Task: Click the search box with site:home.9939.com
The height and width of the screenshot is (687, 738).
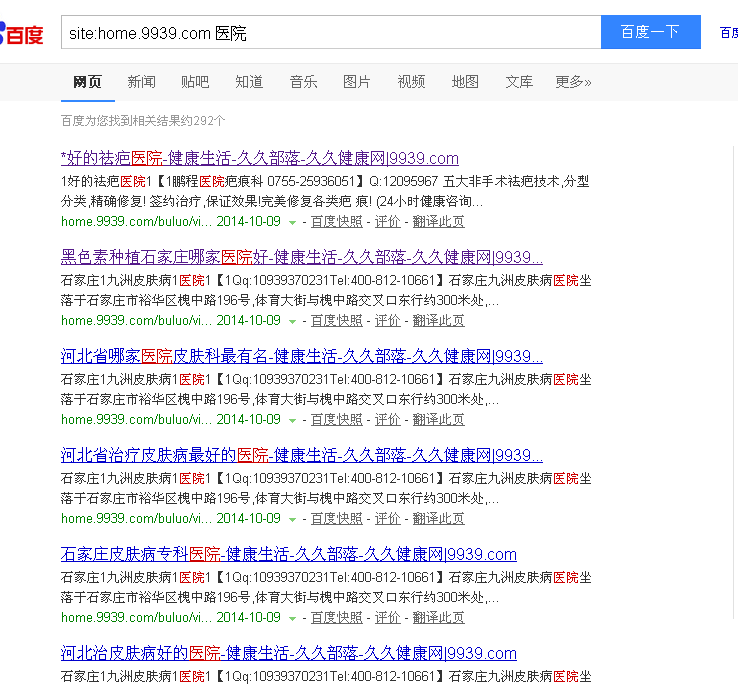Action: click(331, 32)
